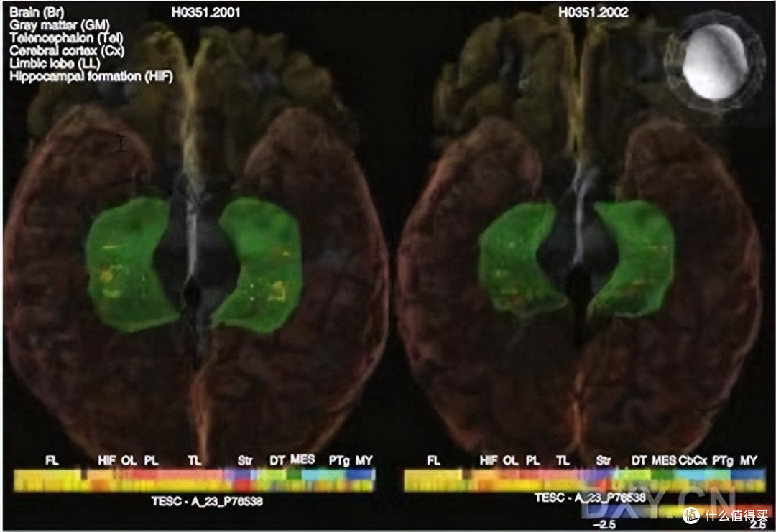
Task: Click TL label on H0351.2002 heatmap
Action: pyautogui.click(x=563, y=461)
